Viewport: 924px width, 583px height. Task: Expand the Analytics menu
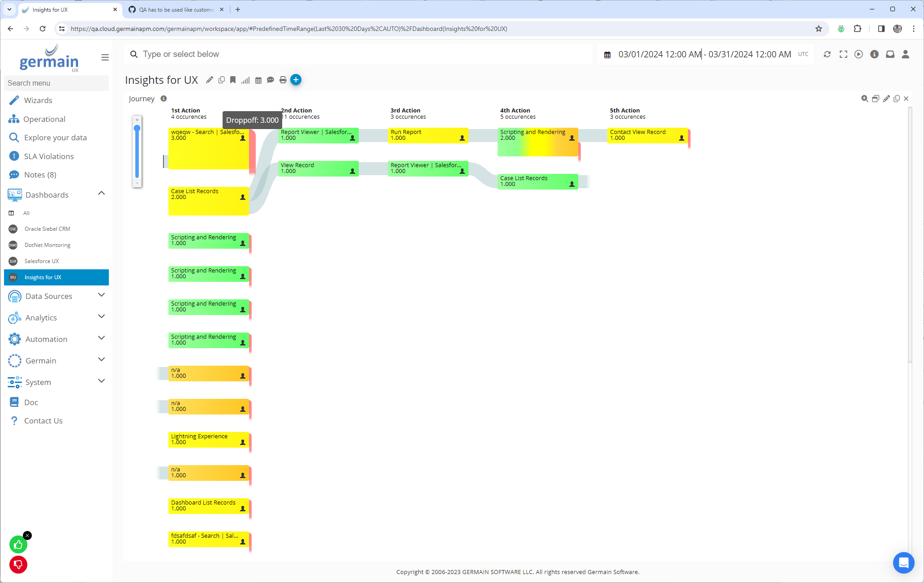(101, 317)
